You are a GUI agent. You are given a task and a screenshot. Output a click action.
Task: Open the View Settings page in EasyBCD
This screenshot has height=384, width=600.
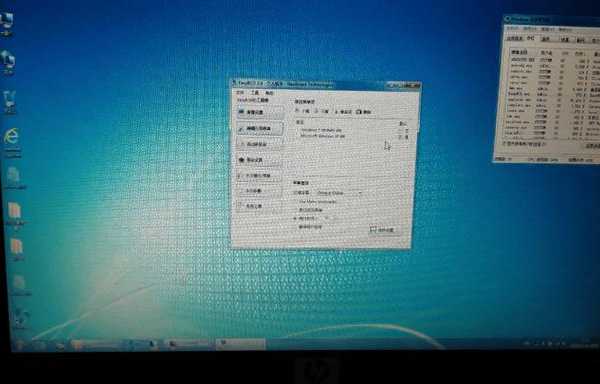260,113
